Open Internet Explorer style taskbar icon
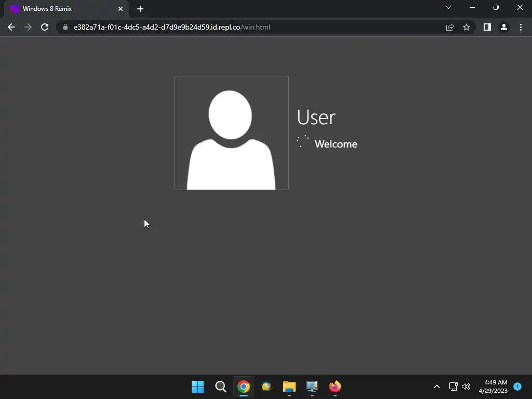 [267, 387]
